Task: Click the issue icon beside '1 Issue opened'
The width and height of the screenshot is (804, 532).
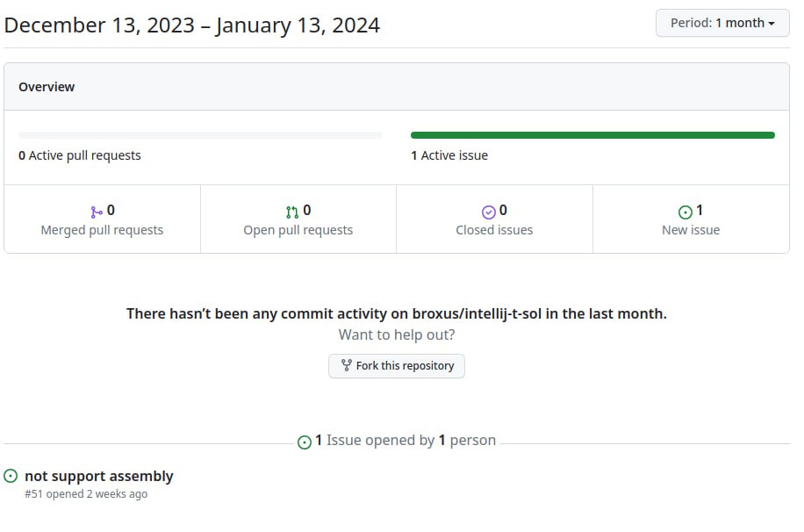Action: coord(305,442)
